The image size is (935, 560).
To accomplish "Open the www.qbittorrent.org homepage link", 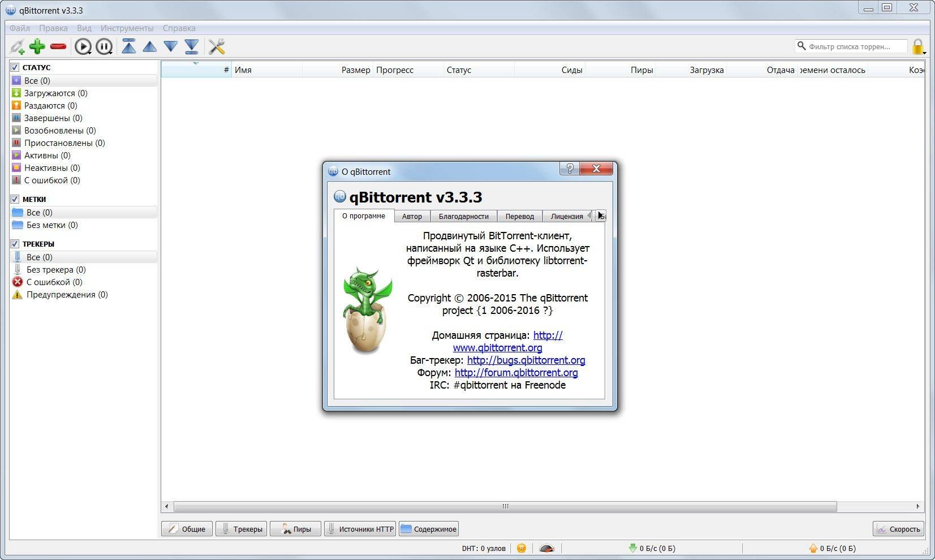I will (x=497, y=347).
